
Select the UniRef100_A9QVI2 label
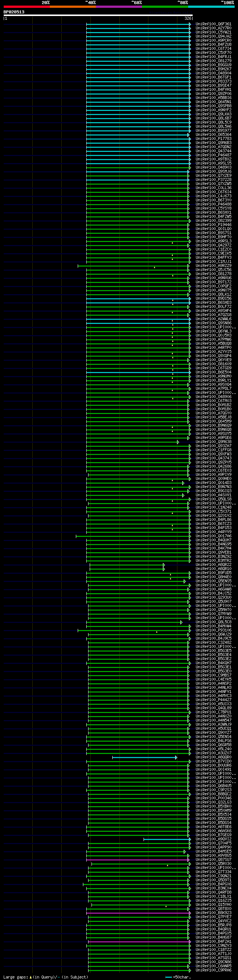coord(213,839)
